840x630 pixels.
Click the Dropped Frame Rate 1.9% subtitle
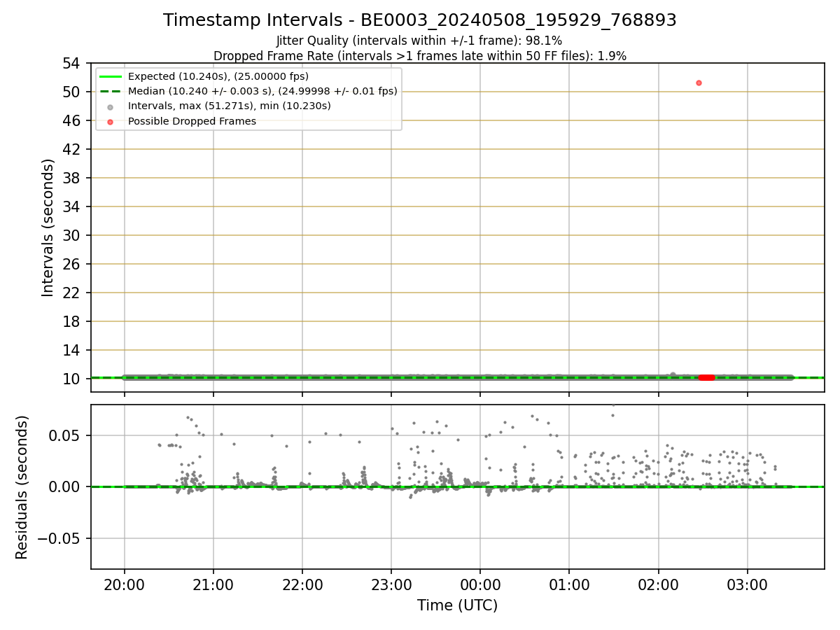[419, 56]
